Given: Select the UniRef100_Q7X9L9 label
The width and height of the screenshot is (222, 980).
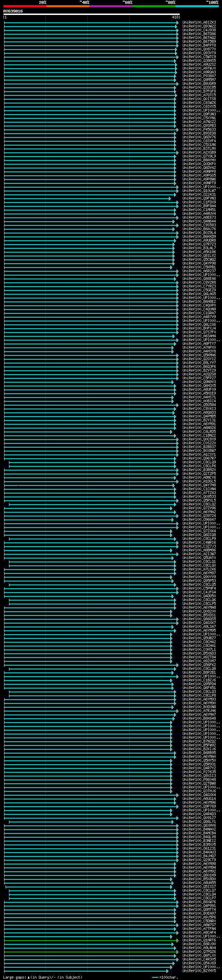Looking at the screenshot, I should [x=199, y=156].
